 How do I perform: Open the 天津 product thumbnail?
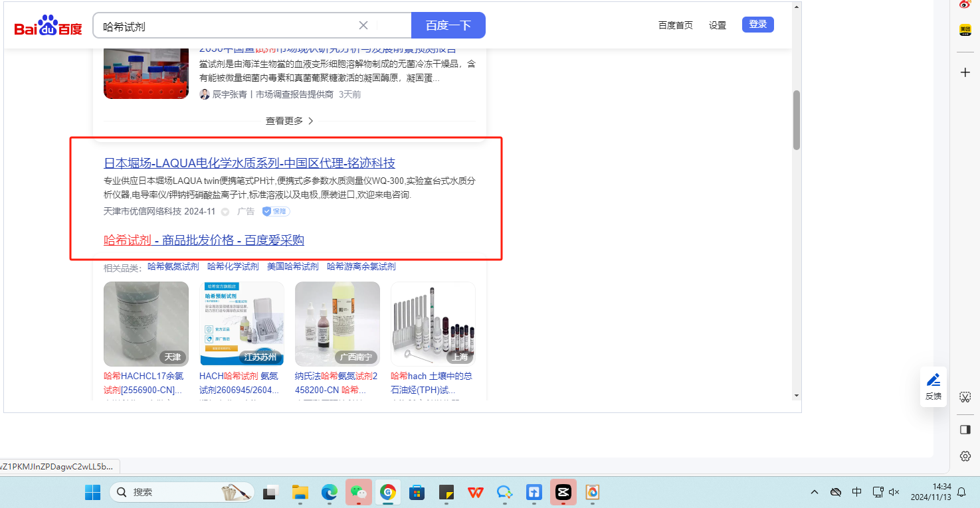[x=146, y=324]
